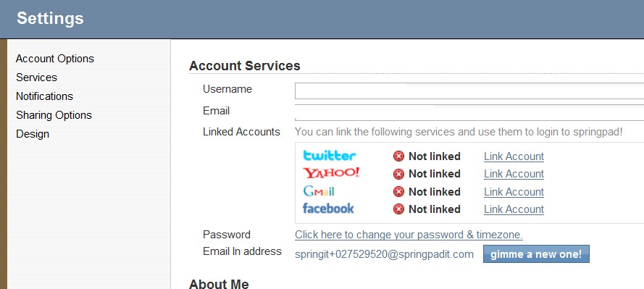Open Sharing Options in sidebar
Image resolution: width=644 pixels, height=289 pixels.
pos(54,115)
